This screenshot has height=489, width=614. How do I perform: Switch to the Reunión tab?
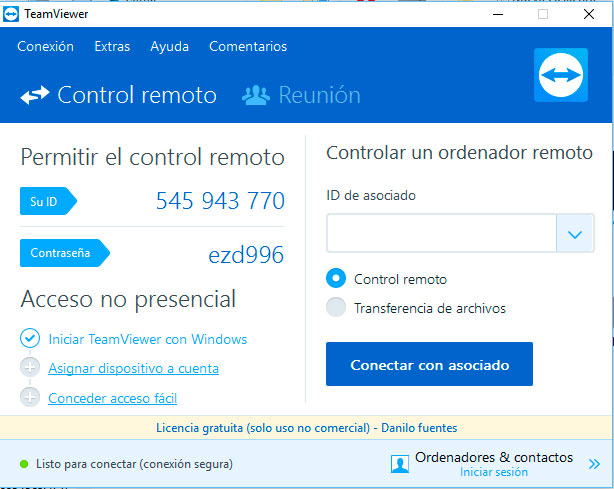(301, 95)
